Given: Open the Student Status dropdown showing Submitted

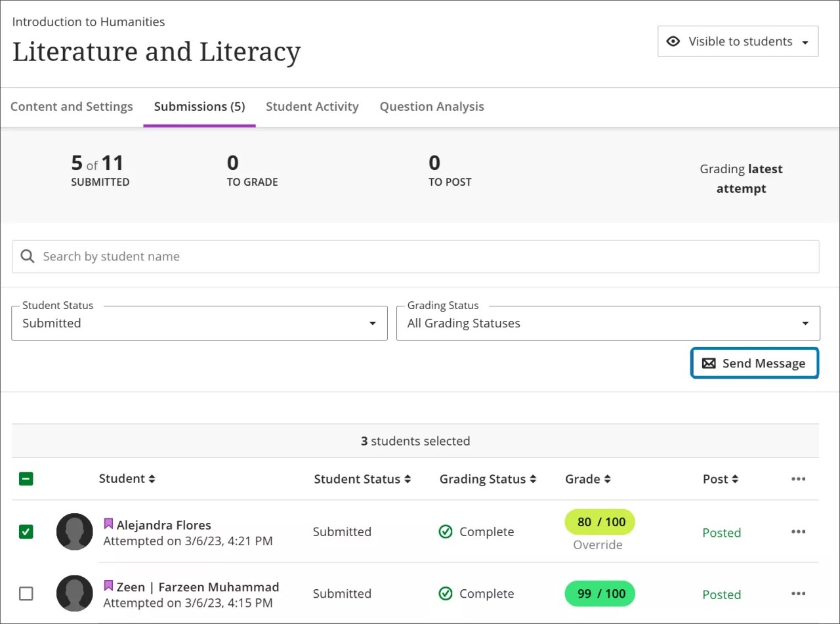Looking at the screenshot, I should coord(372,323).
